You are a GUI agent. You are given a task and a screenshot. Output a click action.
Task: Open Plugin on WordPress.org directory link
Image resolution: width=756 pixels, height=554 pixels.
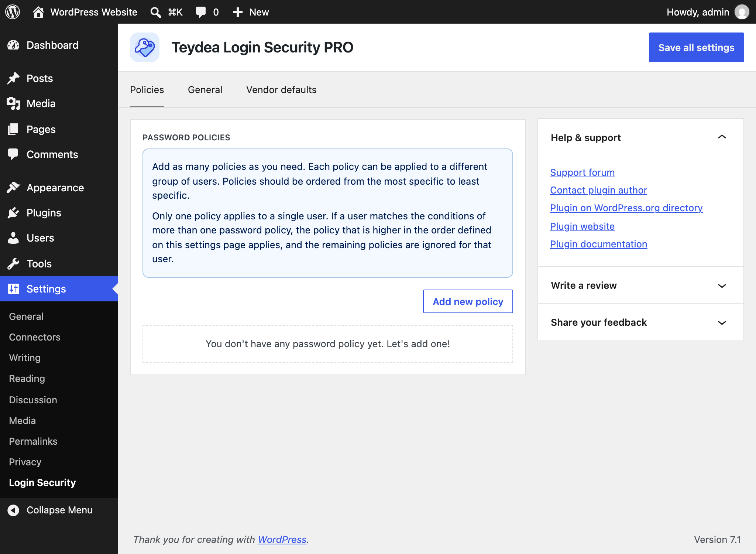[x=626, y=208]
